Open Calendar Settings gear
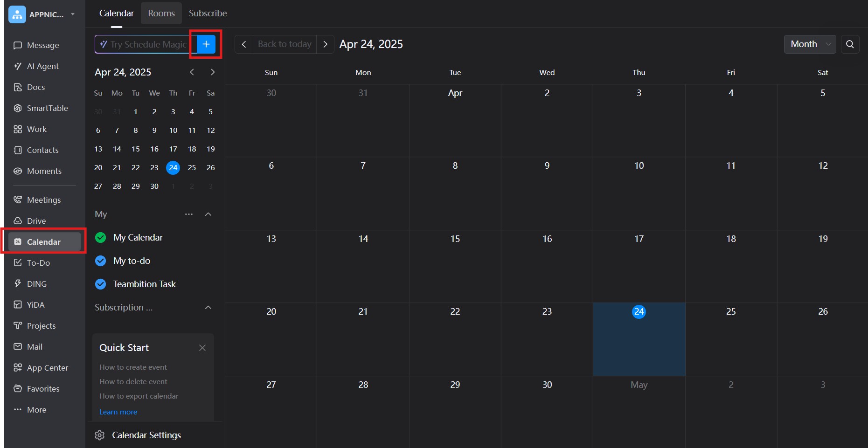 tap(100, 435)
